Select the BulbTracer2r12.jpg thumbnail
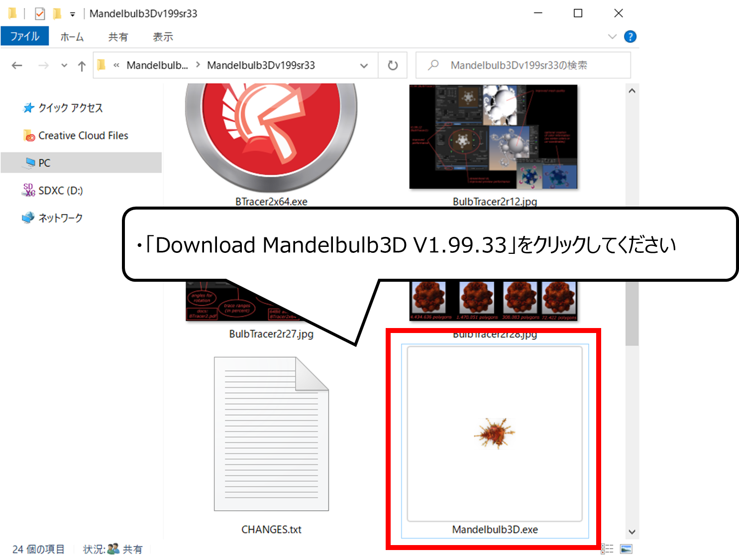739x560 pixels. click(x=494, y=136)
